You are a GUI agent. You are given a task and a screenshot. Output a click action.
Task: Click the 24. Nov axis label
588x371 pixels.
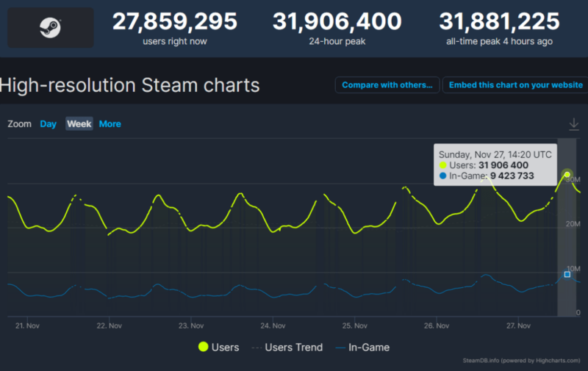click(x=273, y=325)
